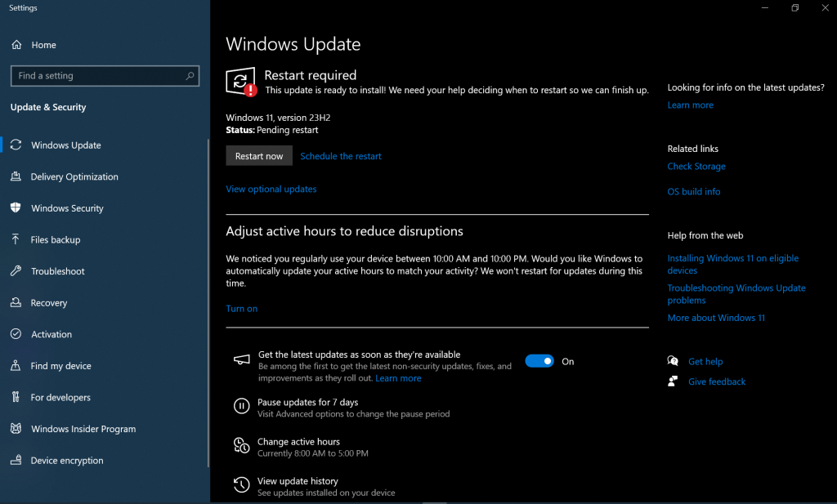Click the View update history icon
This screenshot has width=837, height=504.
(241, 484)
